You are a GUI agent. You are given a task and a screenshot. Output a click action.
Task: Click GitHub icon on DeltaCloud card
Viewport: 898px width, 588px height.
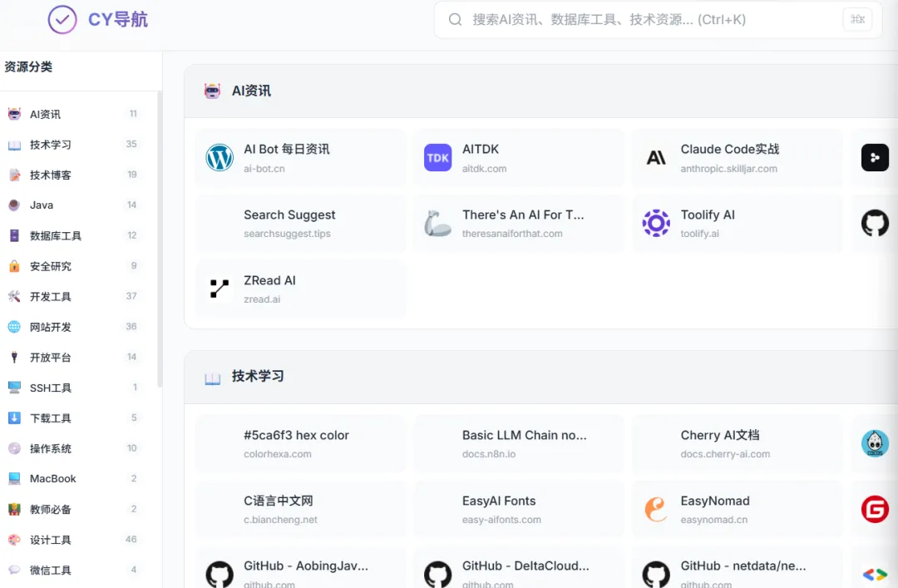(437, 574)
